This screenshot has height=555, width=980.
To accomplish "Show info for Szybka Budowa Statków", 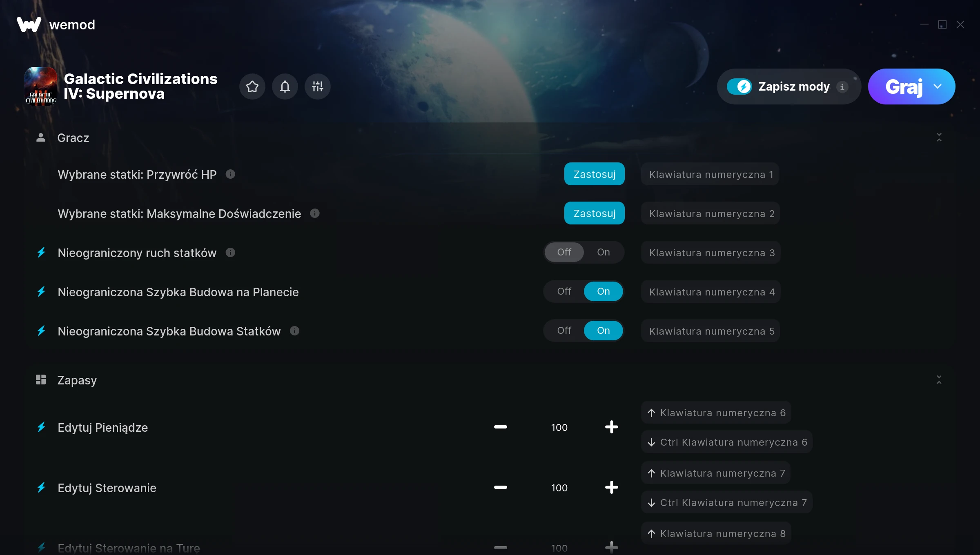I will (294, 331).
